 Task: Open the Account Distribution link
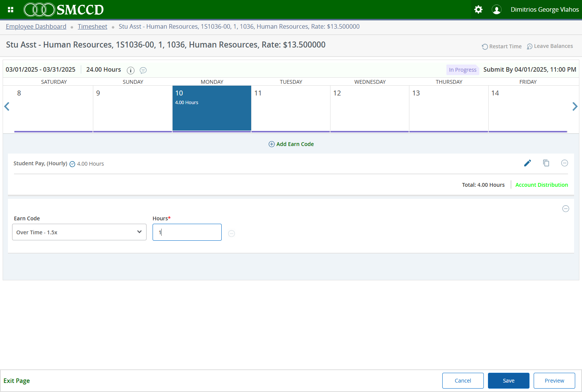(x=542, y=185)
